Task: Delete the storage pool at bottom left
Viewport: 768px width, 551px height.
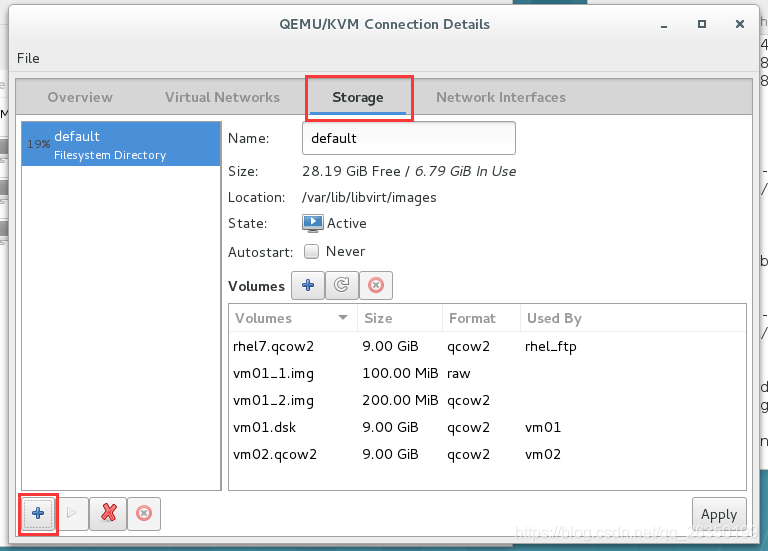Action: (x=144, y=513)
